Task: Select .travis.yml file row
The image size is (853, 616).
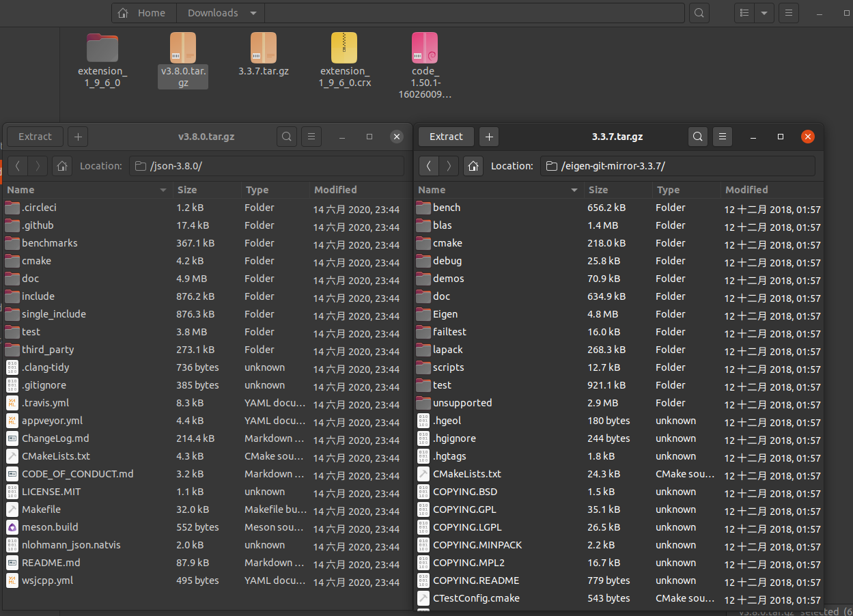Action: tap(208, 403)
